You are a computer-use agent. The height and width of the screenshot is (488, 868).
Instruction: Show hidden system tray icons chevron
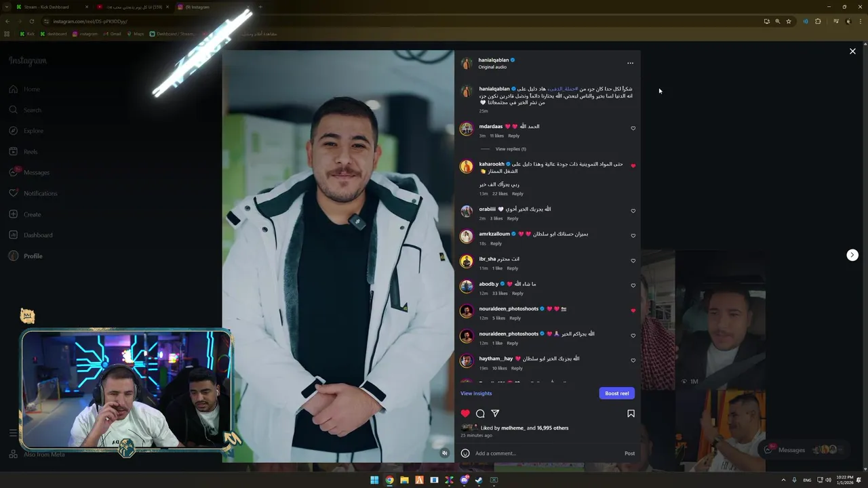coord(783,480)
